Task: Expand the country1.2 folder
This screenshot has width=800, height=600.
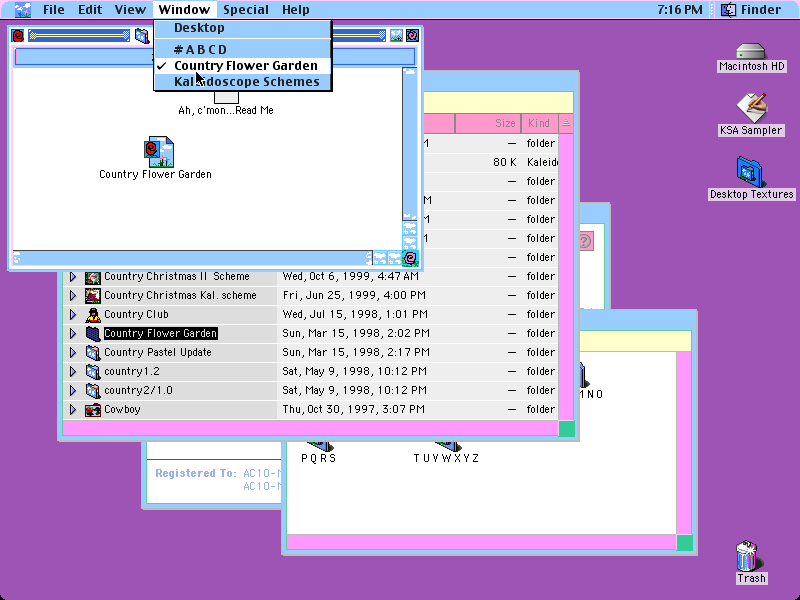Action: point(73,371)
